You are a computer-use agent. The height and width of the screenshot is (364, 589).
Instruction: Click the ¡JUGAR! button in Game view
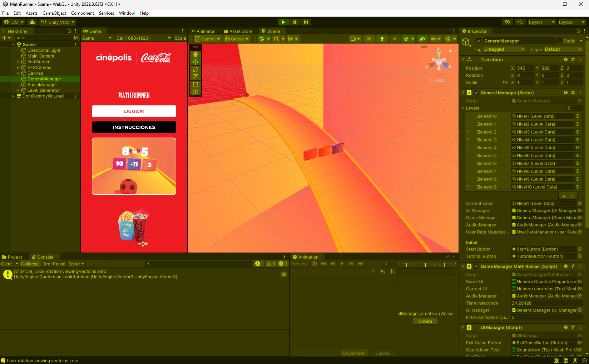point(134,111)
